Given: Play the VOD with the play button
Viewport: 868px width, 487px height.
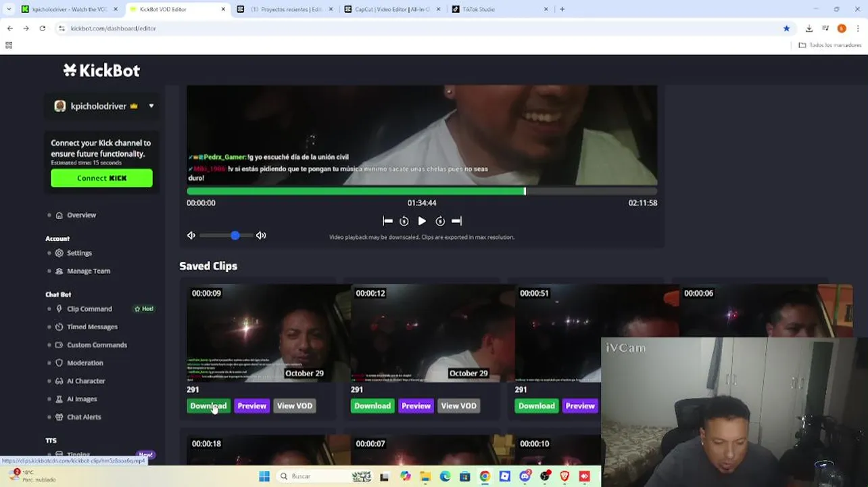Looking at the screenshot, I should point(422,221).
